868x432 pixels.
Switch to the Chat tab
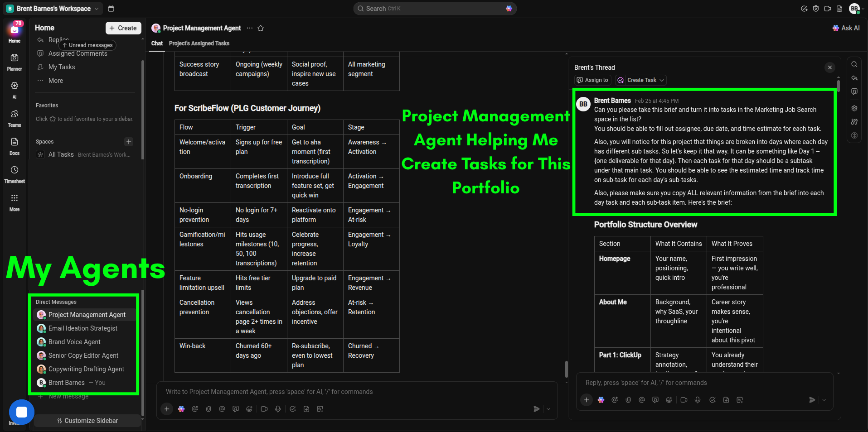coord(157,43)
